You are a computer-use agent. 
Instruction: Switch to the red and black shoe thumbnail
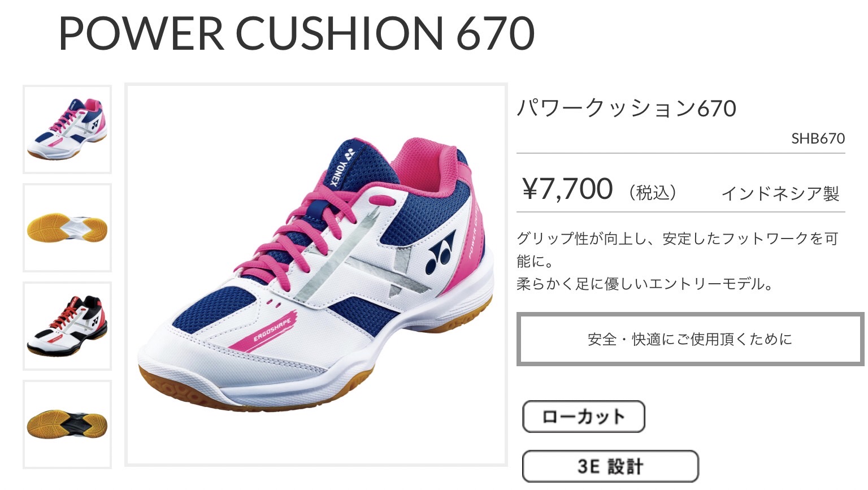point(67,326)
